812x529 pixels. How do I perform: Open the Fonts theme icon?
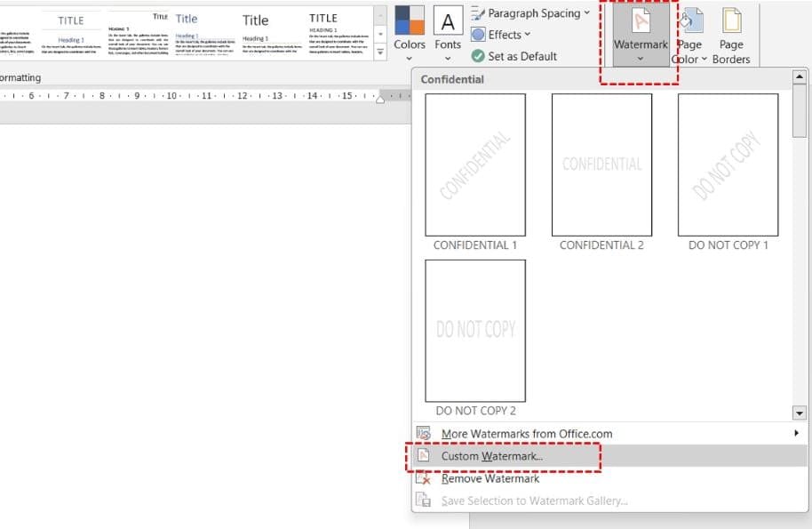pyautogui.click(x=448, y=24)
